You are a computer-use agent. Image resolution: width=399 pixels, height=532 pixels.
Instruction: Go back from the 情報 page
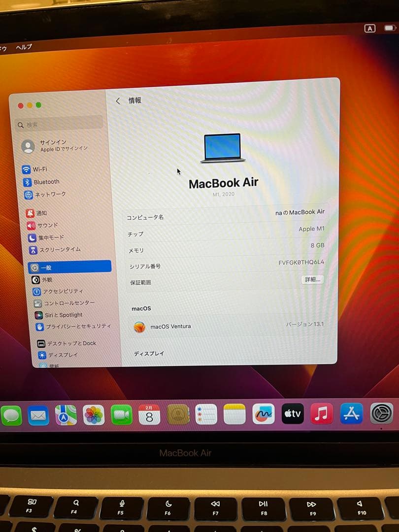pos(118,100)
